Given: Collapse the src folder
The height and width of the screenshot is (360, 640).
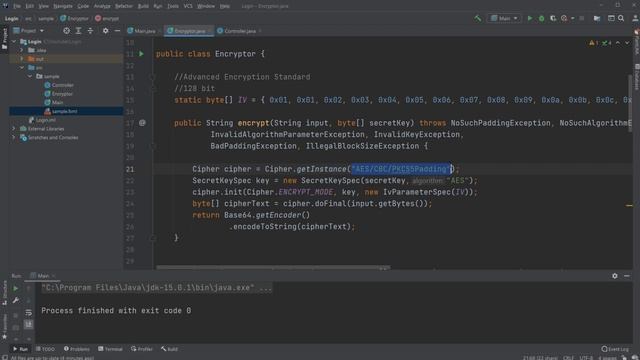Looking at the screenshot, I should (22, 68).
